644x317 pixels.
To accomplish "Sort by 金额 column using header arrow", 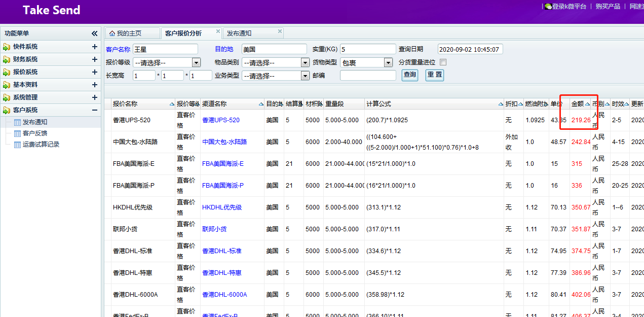I will [x=588, y=104].
